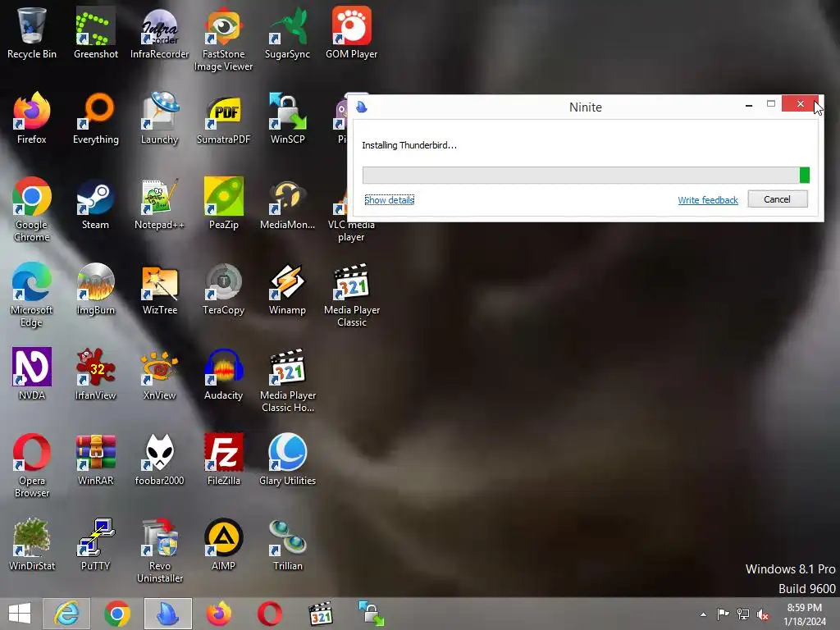Click the Microsoft Edge desktop shortcut
The width and height of the screenshot is (840, 630).
(x=32, y=294)
